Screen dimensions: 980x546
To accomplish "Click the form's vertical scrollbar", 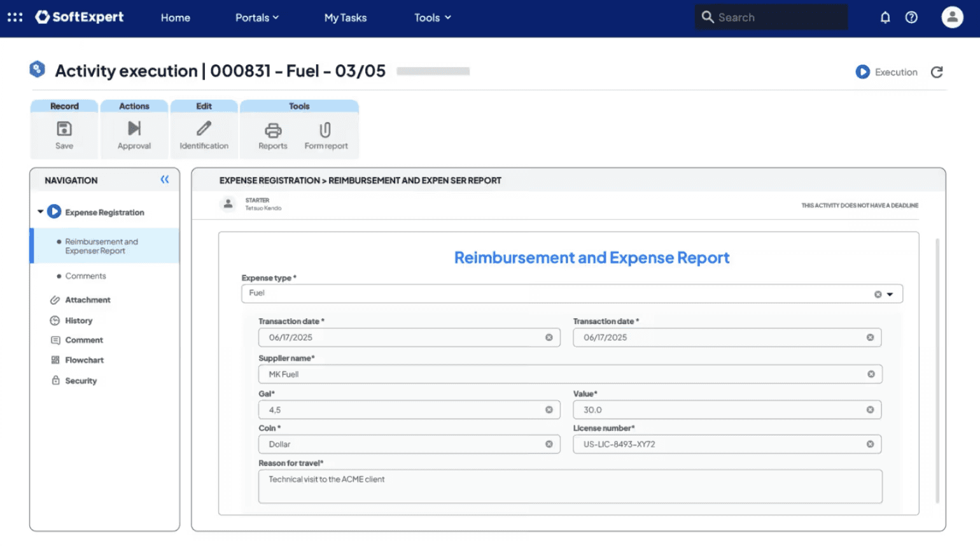I will tap(937, 371).
